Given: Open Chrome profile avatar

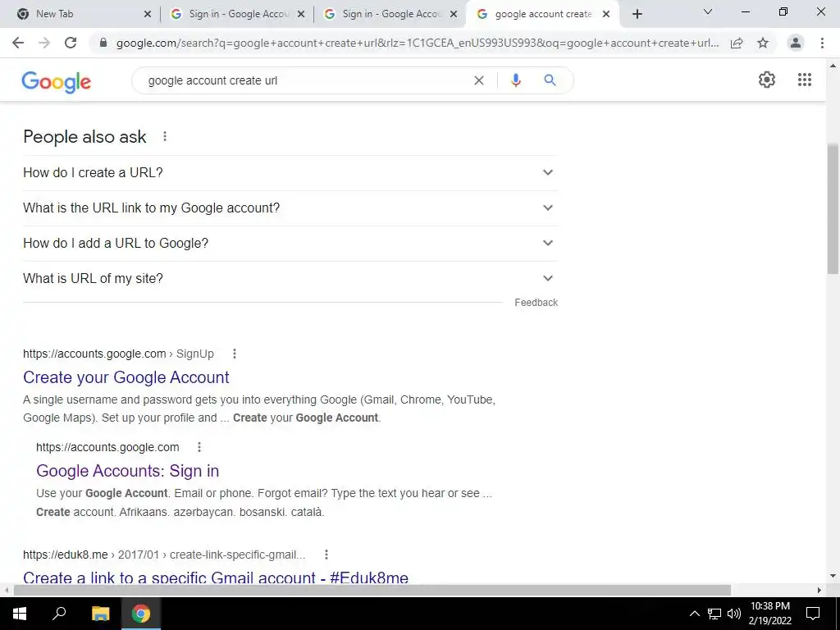Looking at the screenshot, I should [x=796, y=43].
